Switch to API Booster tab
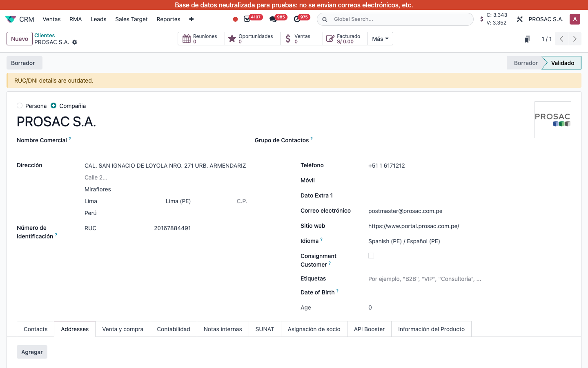This screenshot has width=588, height=368. [x=369, y=329]
